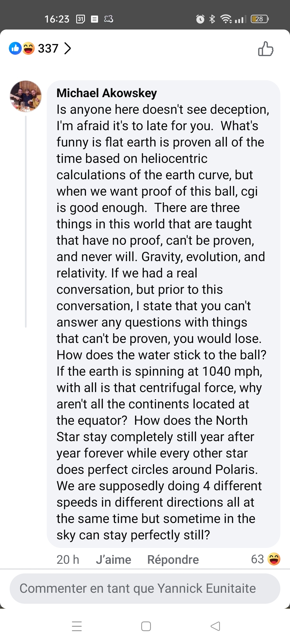This screenshot has width=290, height=644.
Task: Open the 337 reactions count
Action: pyautogui.click(x=48, y=49)
